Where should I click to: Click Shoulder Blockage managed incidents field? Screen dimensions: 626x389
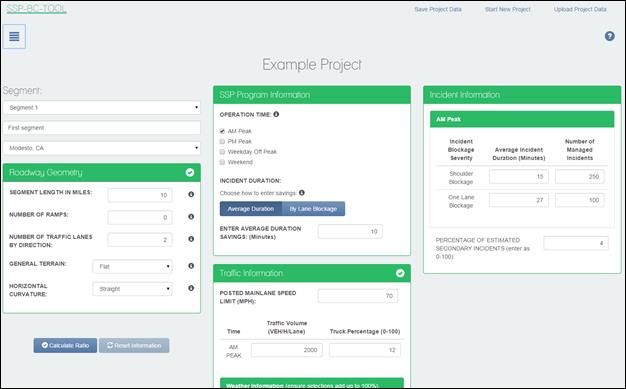coord(580,177)
